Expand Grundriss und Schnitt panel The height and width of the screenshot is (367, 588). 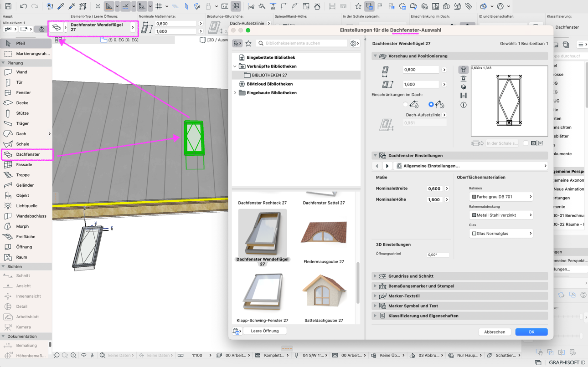pyautogui.click(x=375, y=276)
